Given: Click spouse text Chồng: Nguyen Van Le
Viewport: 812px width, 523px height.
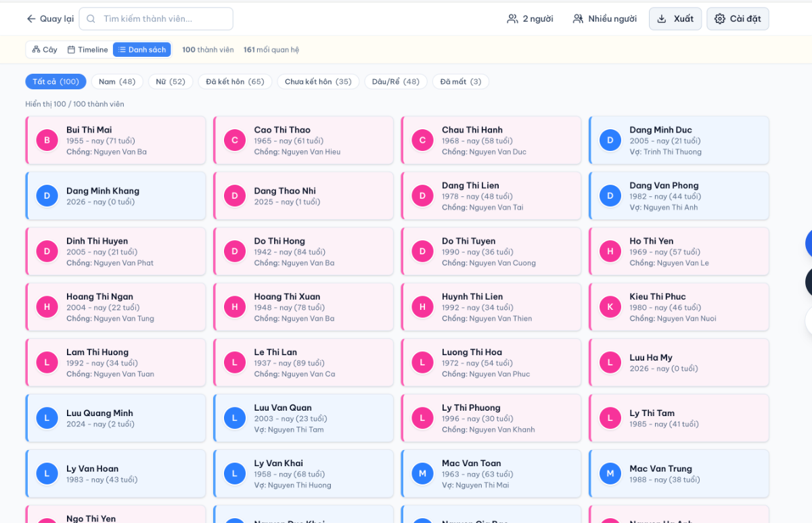Looking at the screenshot, I should 669,263.
